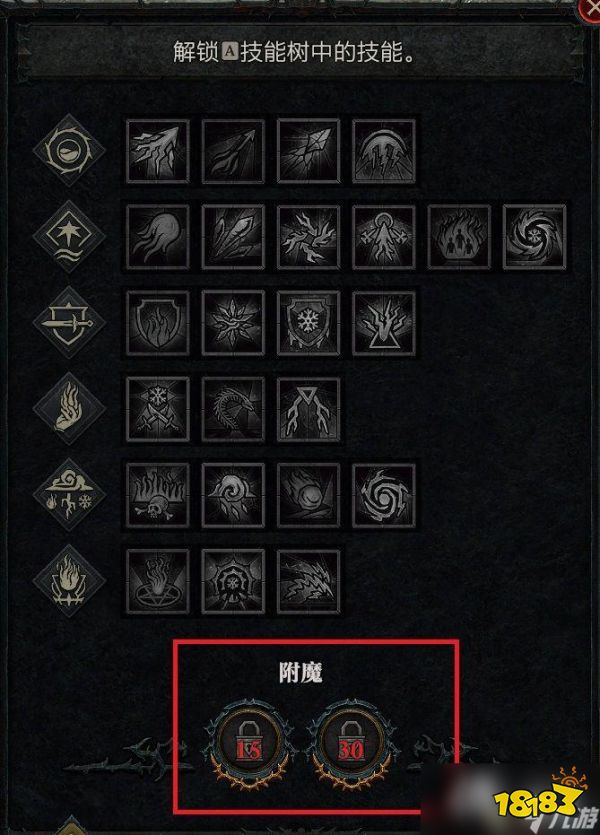Open the cloud elements mastery category
The image size is (600, 835).
coord(69,495)
